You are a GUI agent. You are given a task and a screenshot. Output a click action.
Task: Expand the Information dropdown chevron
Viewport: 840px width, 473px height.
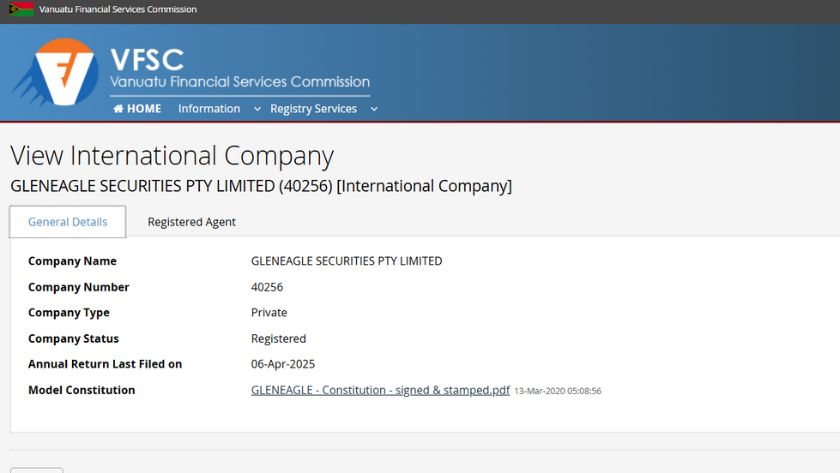(x=257, y=109)
